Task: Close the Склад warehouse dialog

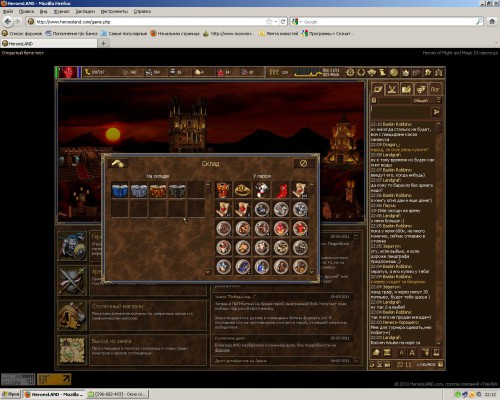Action: tap(303, 163)
